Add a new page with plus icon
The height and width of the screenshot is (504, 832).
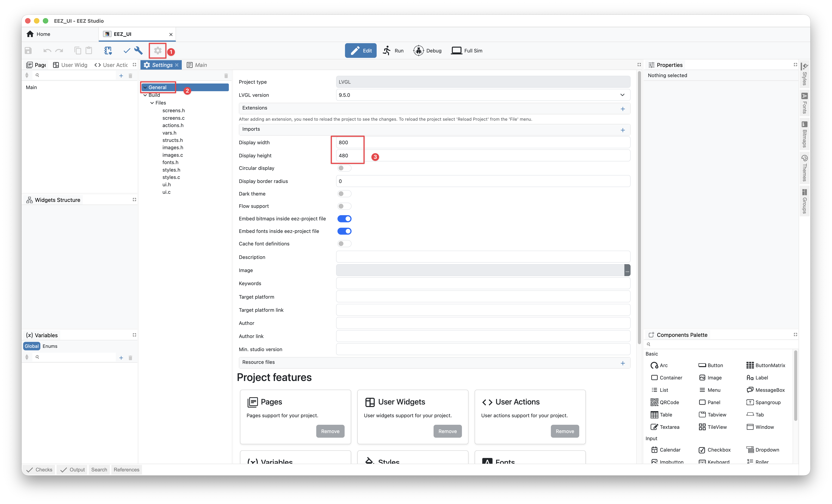coord(121,76)
